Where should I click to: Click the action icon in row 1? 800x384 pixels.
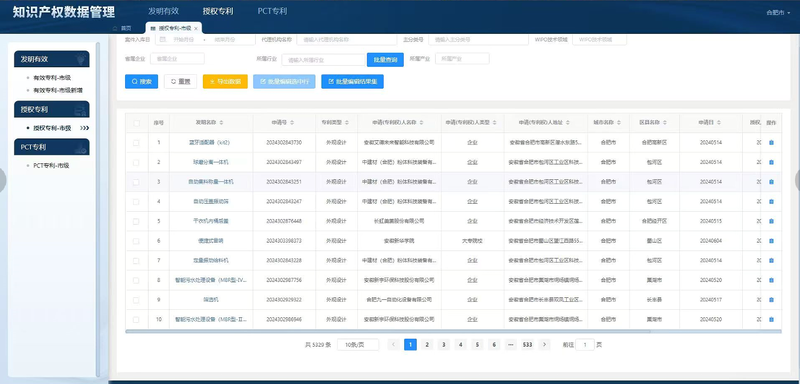click(771, 143)
